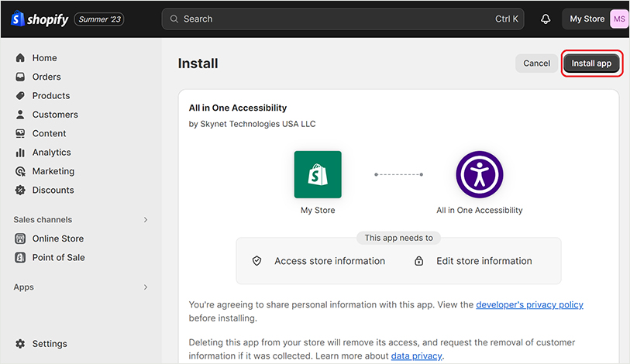
Task: Click the Marketing target icon
Action: pyautogui.click(x=20, y=171)
